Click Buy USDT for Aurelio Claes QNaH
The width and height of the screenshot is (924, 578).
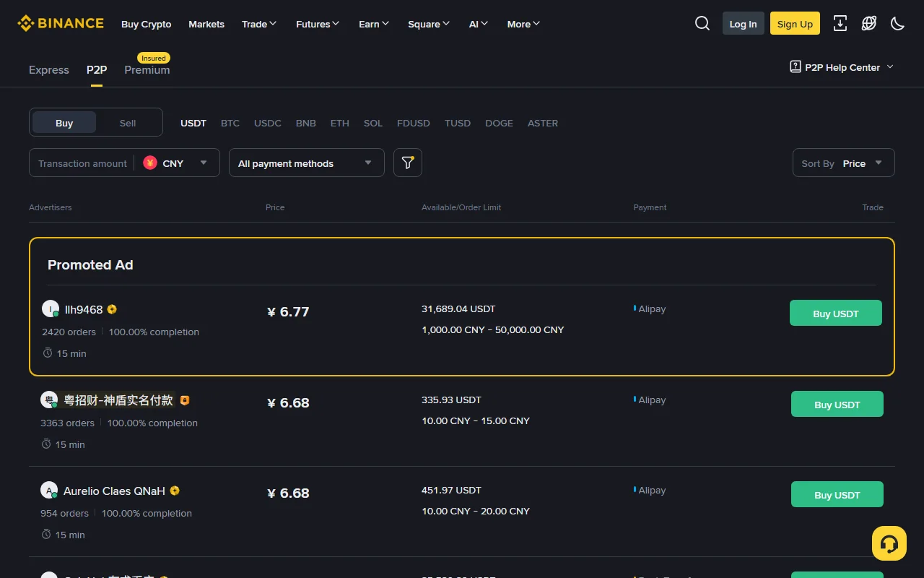pyautogui.click(x=837, y=494)
